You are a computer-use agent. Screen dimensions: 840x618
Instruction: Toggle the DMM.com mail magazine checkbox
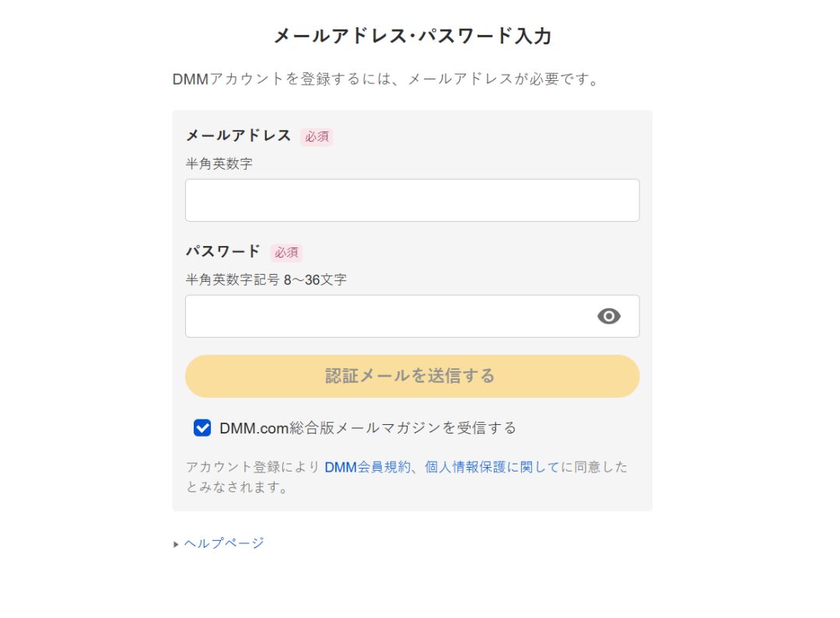[202, 427]
